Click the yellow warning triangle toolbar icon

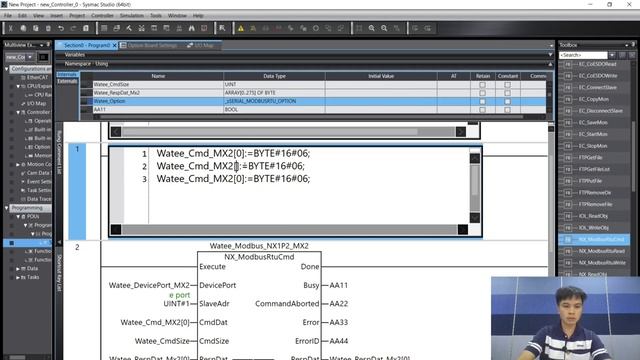241,28
